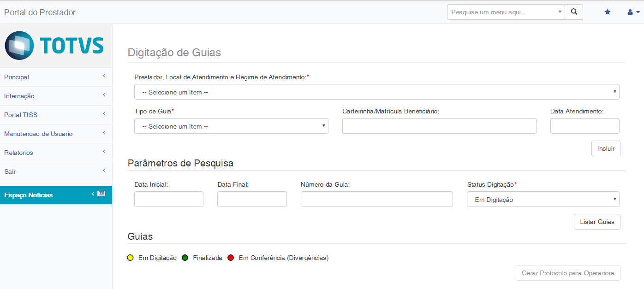The width and height of the screenshot is (644, 289).
Task: Click the TOTVS logo
Action: (x=54, y=45)
